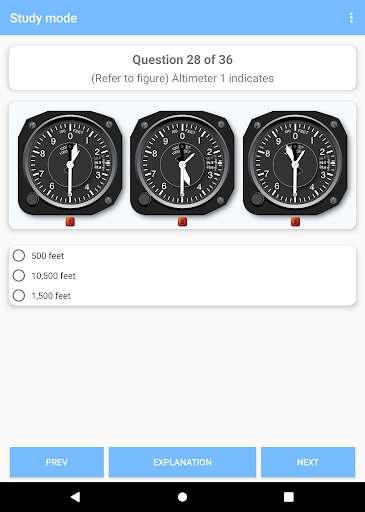The image size is (365, 512).
Task: Click altimeter 3 adjustment knob
Action: click(x=257, y=199)
